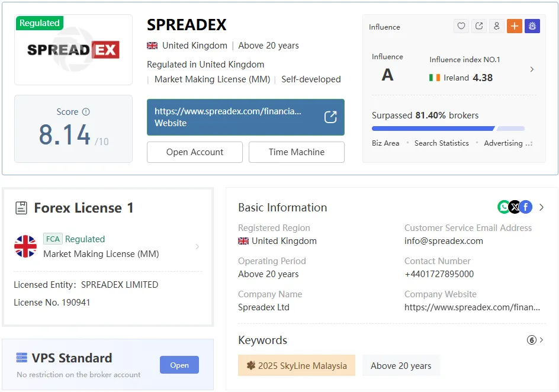Click the Market Making License (MM) header text
Screen dimensions: 559x392
pos(212,79)
